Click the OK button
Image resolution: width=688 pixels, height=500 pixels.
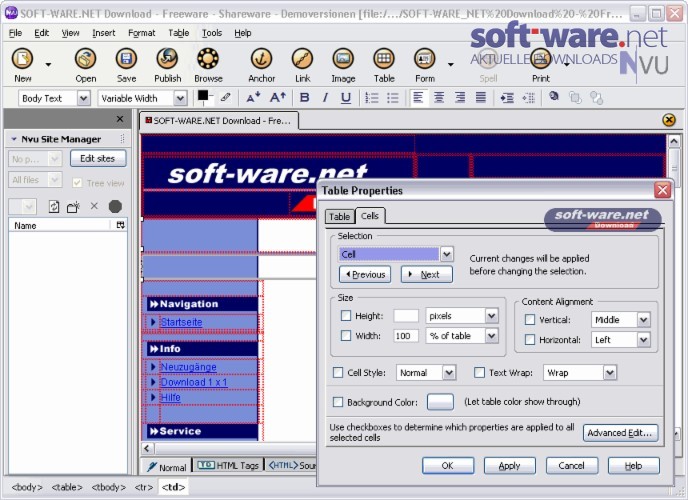click(448, 465)
